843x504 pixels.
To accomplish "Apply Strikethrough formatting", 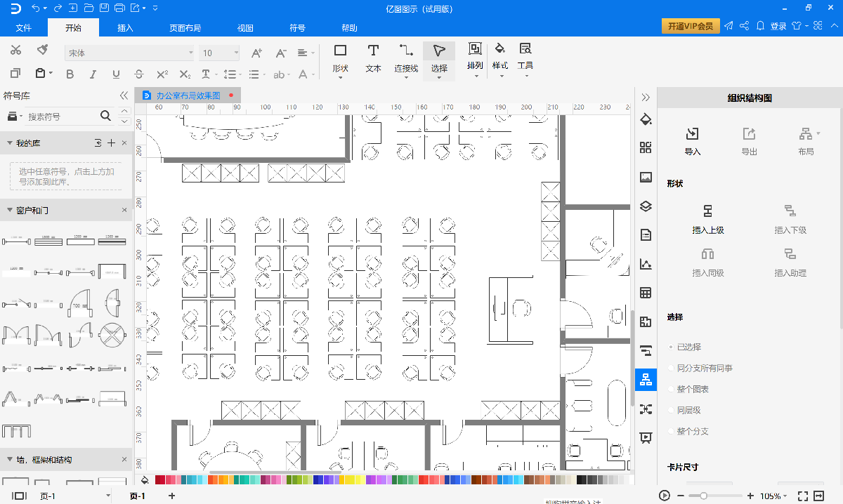I will (x=139, y=74).
